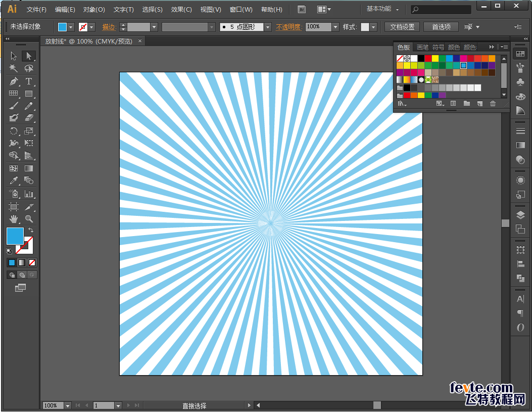Select the Gradient tool

[29, 168]
